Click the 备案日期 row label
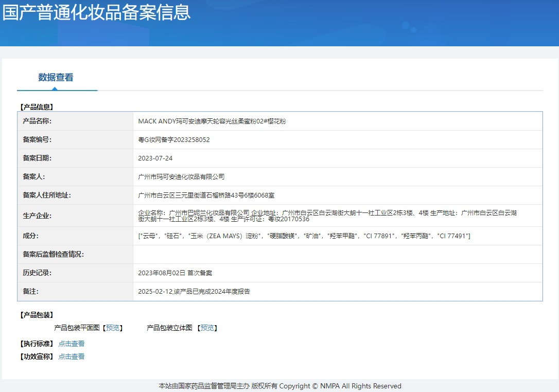This screenshot has width=559, height=392. click(x=37, y=158)
